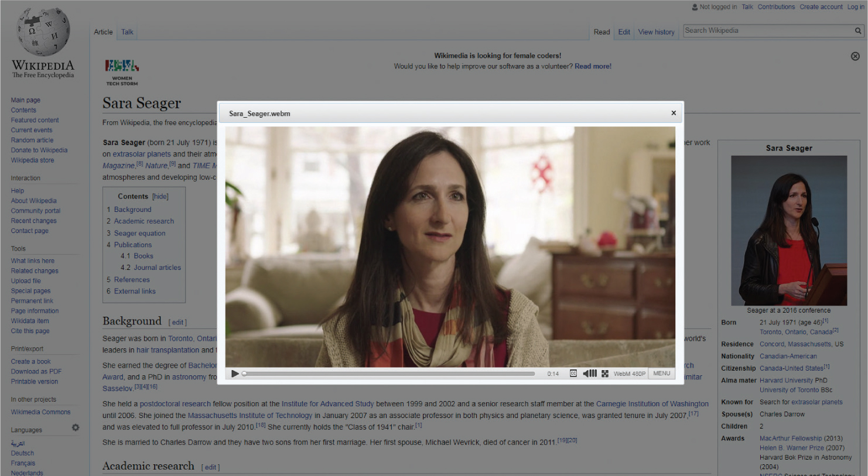868x476 pixels.
Task: Focus the Search Wikipedia field
Action: 768,30
